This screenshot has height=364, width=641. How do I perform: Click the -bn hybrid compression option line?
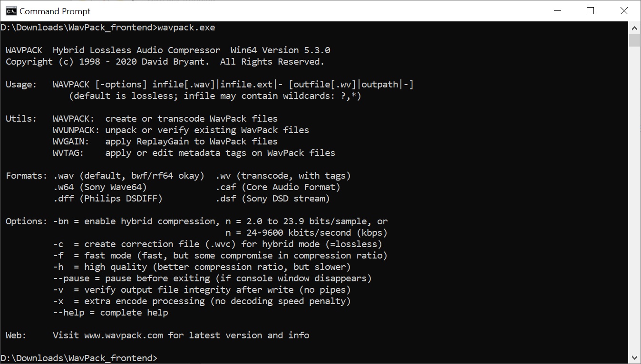pyautogui.click(x=220, y=221)
